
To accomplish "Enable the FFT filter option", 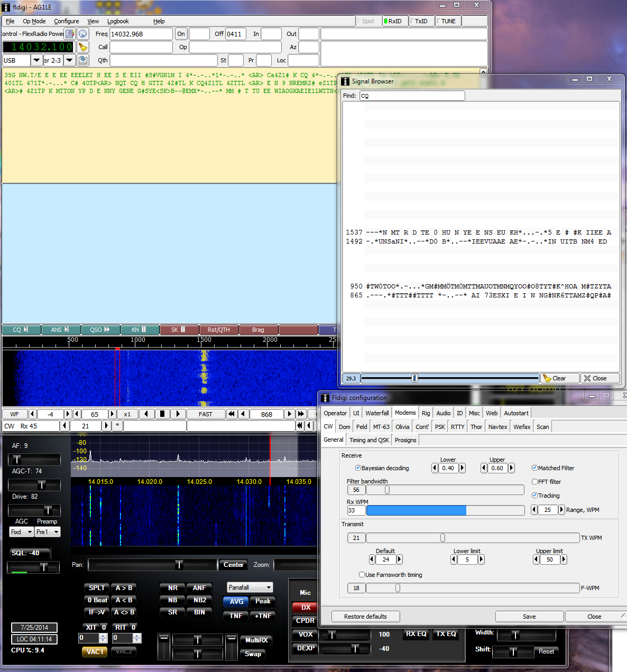I will click(x=535, y=481).
